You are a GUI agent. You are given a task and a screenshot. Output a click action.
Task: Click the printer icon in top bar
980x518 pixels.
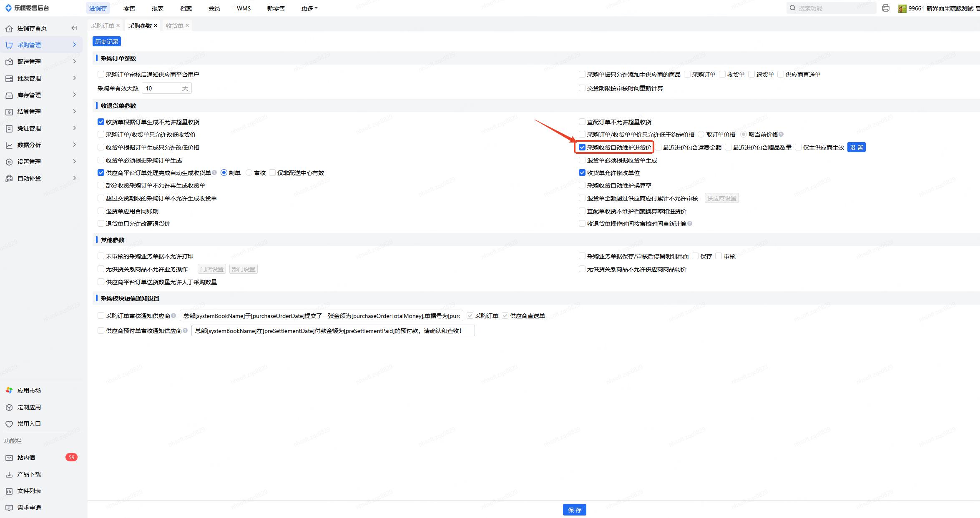tap(886, 8)
